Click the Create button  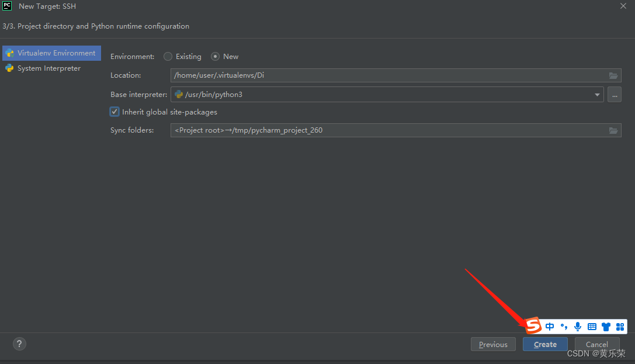[x=544, y=344]
